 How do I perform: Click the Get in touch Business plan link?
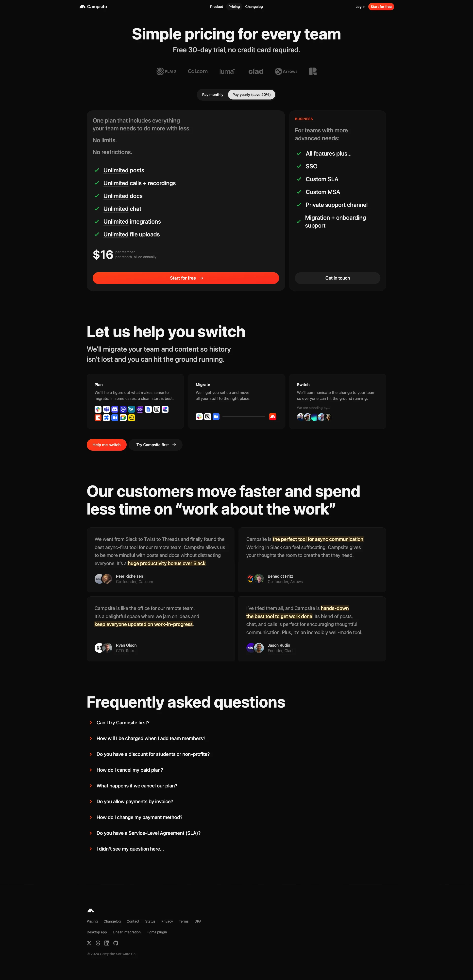[x=338, y=278]
